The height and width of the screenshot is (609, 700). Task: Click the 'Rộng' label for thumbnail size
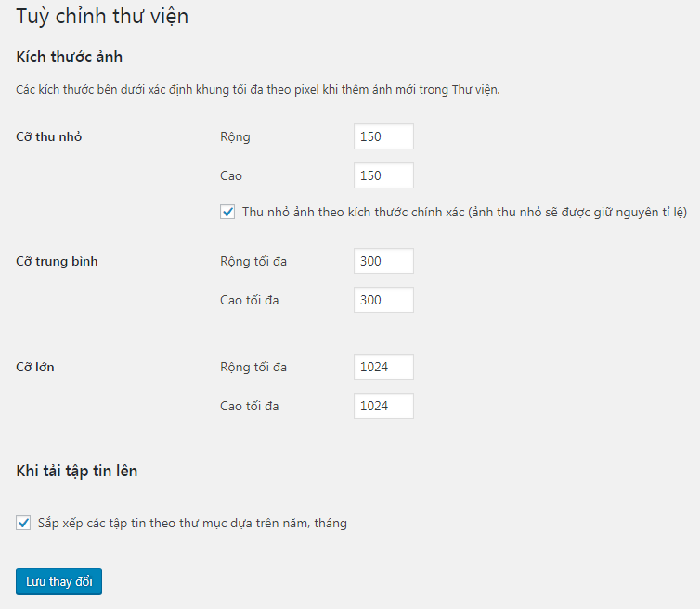235,137
